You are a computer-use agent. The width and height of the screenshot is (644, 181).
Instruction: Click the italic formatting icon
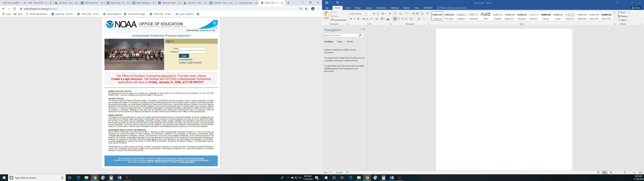[x=354, y=19]
